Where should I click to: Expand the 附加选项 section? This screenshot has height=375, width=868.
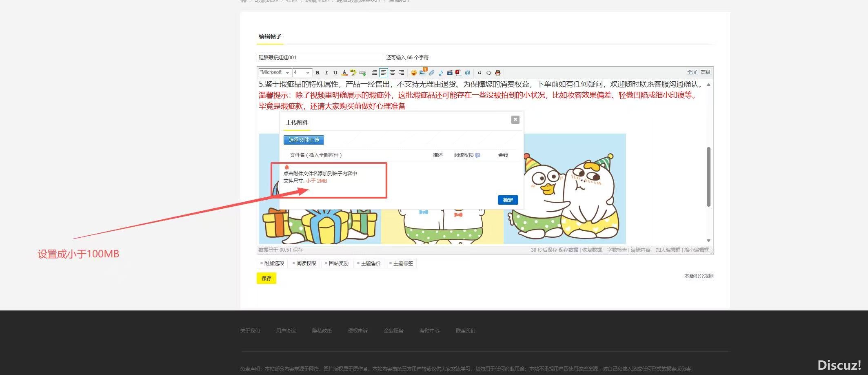272,263
